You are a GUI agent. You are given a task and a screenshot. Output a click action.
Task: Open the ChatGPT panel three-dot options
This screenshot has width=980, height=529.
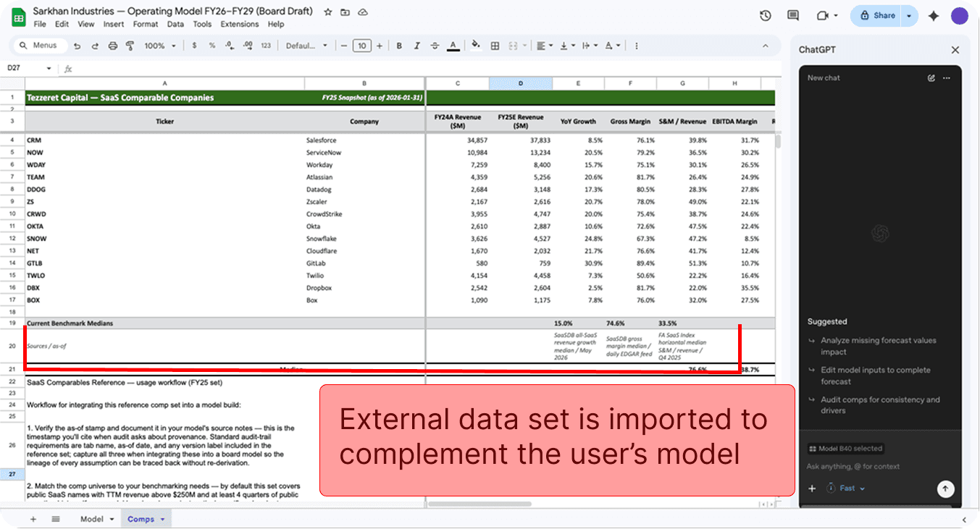[947, 77]
